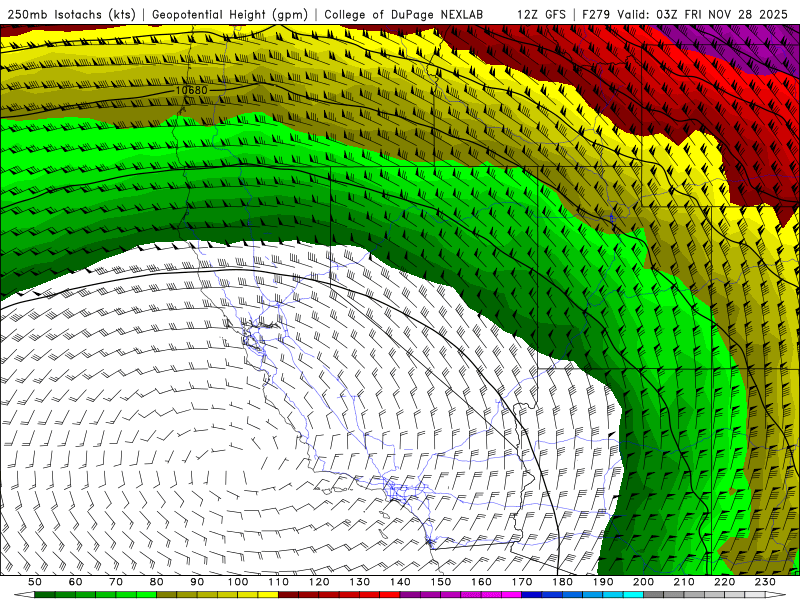Image resolution: width=800 pixels, height=600 pixels.
Task: Click the 180 label on the speed scale
Action: 562,582
